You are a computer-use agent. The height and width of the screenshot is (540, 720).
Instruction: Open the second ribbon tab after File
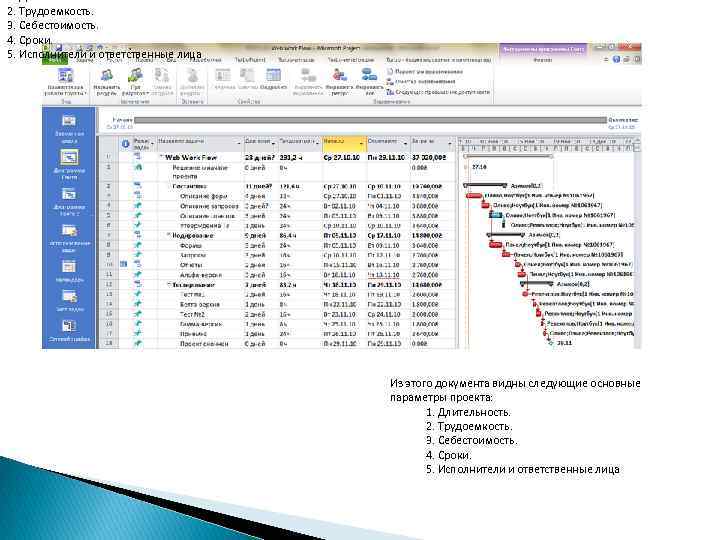85,60
